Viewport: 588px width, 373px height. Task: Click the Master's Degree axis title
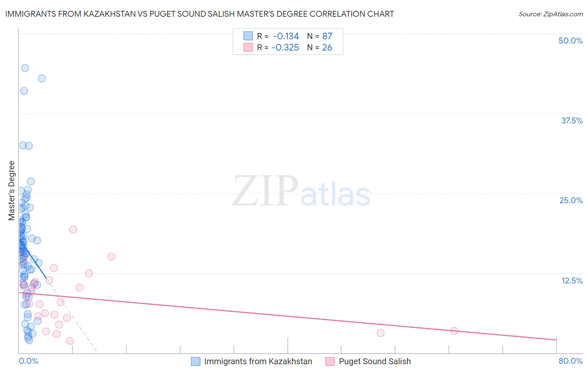pyautogui.click(x=12, y=191)
